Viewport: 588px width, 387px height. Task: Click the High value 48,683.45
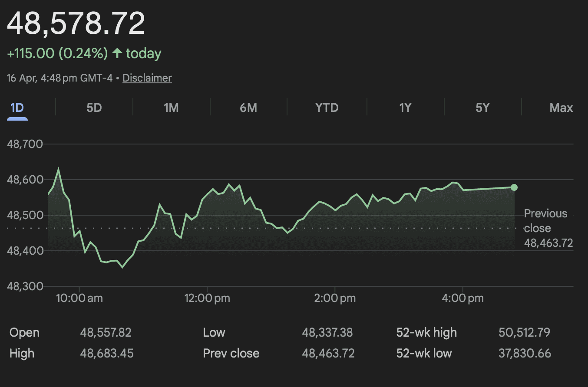point(107,354)
